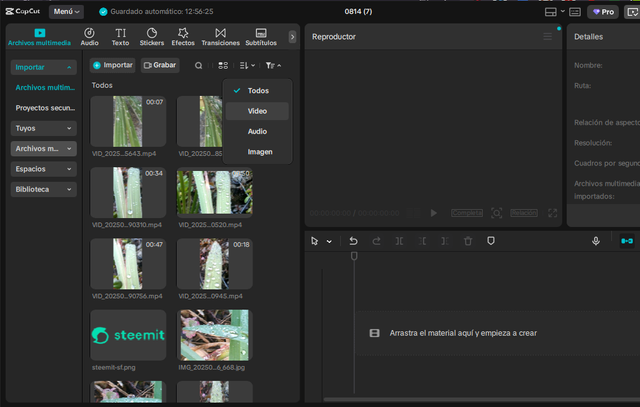Select the pointer selection tool
This screenshot has height=407, width=640.
tap(314, 241)
